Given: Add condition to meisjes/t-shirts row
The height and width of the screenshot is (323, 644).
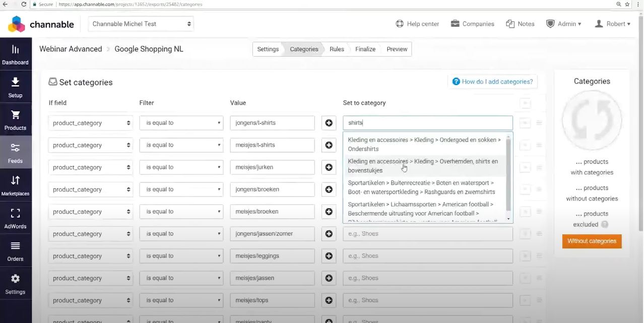Looking at the screenshot, I should pyautogui.click(x=329, y=145).
